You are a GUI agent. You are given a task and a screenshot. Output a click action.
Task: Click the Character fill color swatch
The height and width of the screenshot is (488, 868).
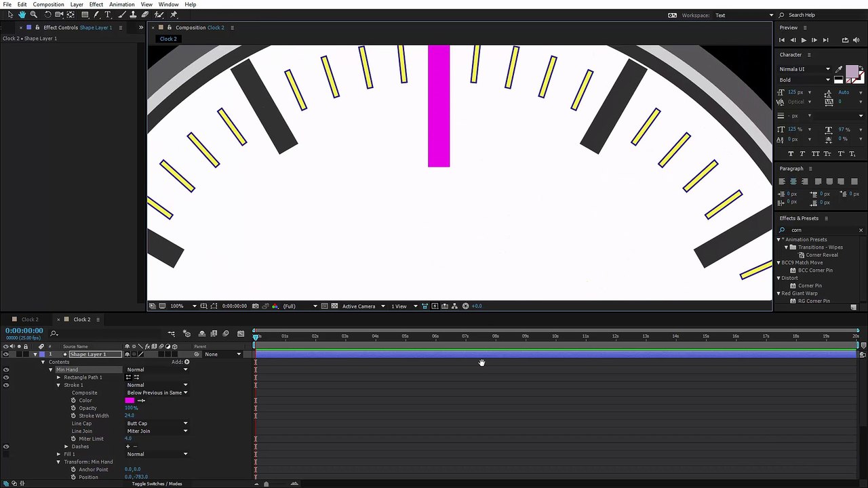pyautogui.click(x=852, y=72)
